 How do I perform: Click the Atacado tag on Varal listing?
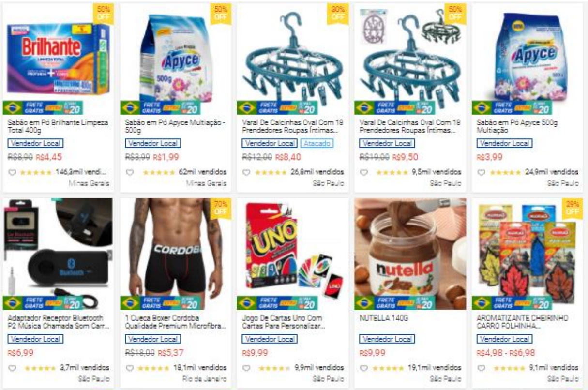pyautogui.click(x=317, y=143)
